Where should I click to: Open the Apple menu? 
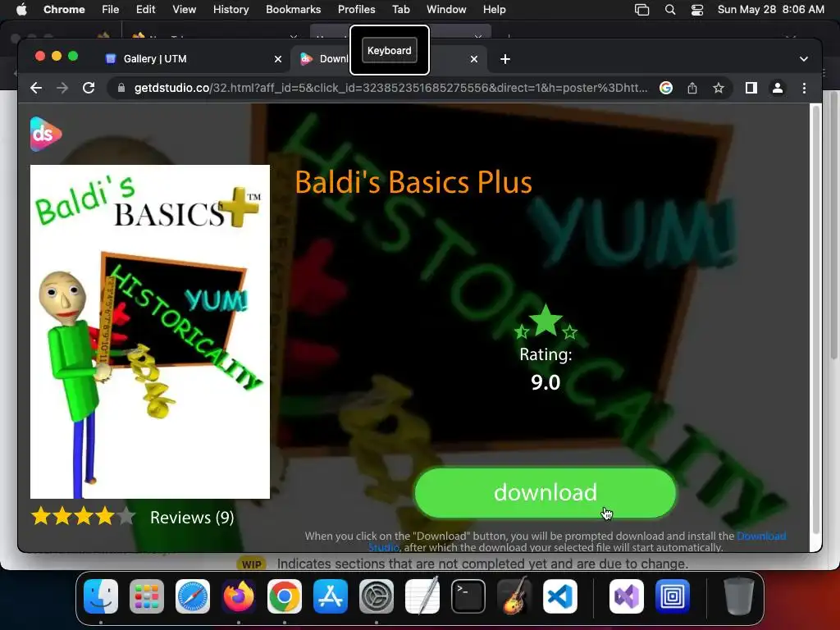point(21,9)
